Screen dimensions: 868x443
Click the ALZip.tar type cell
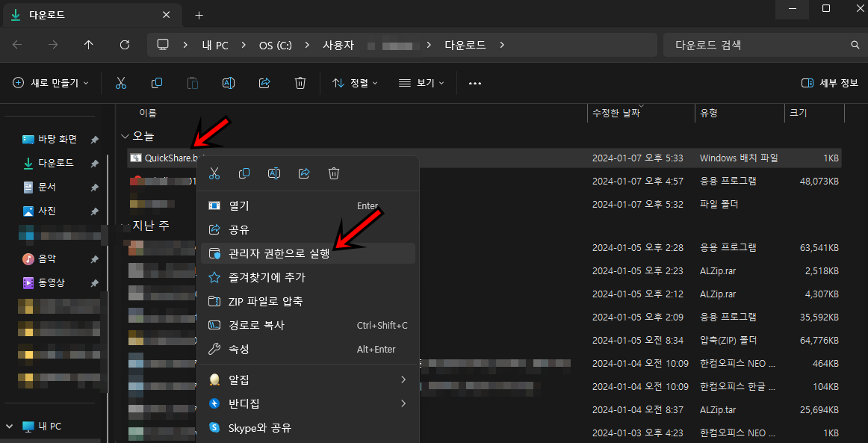pyautogui.click(x=719, y=409)
